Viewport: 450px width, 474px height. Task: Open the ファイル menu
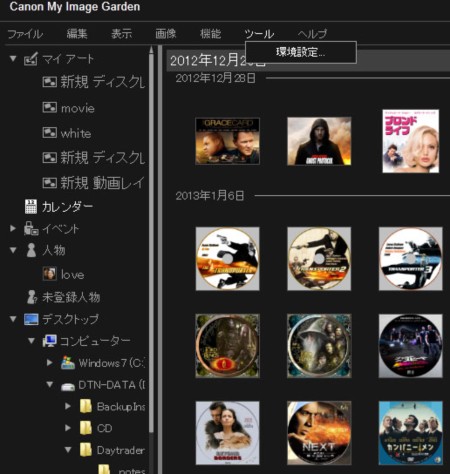[x=25, y=34]
